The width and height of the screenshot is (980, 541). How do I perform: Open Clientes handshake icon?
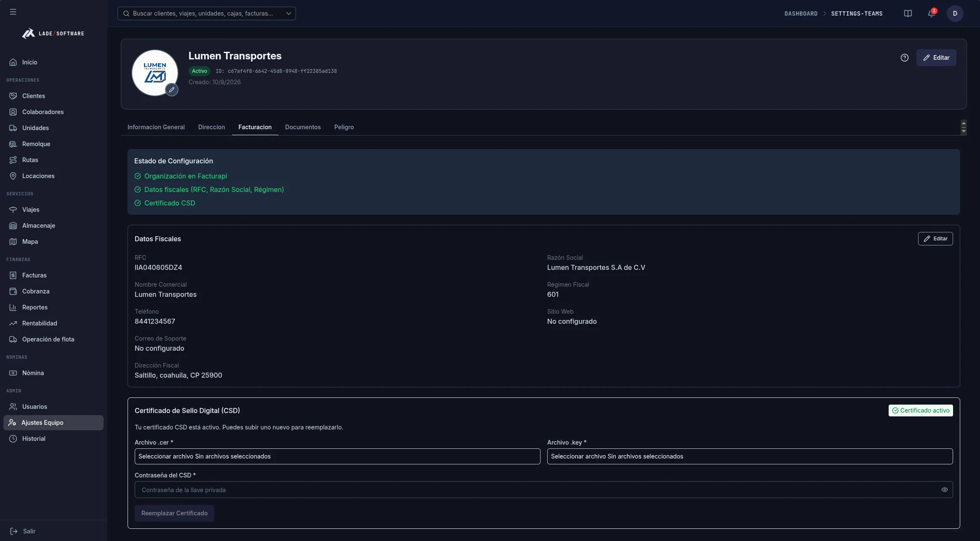click(x=13, y=96)
